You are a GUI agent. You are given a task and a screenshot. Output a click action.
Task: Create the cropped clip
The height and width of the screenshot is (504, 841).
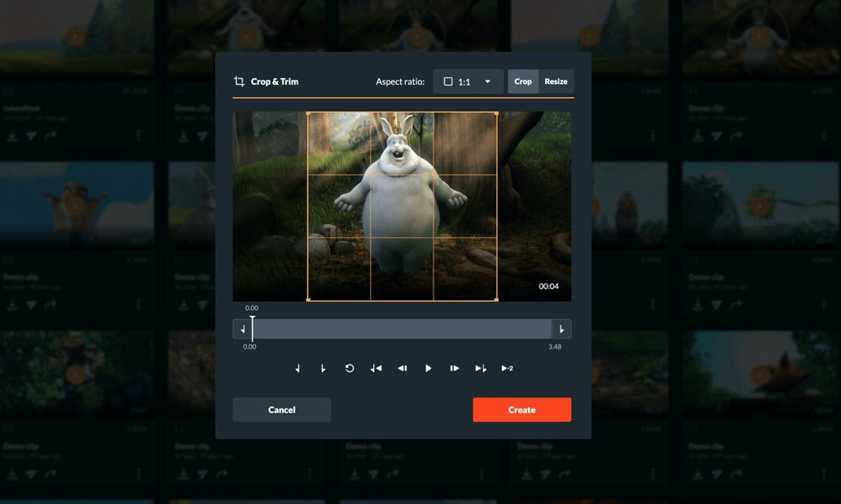pos(522,410)
